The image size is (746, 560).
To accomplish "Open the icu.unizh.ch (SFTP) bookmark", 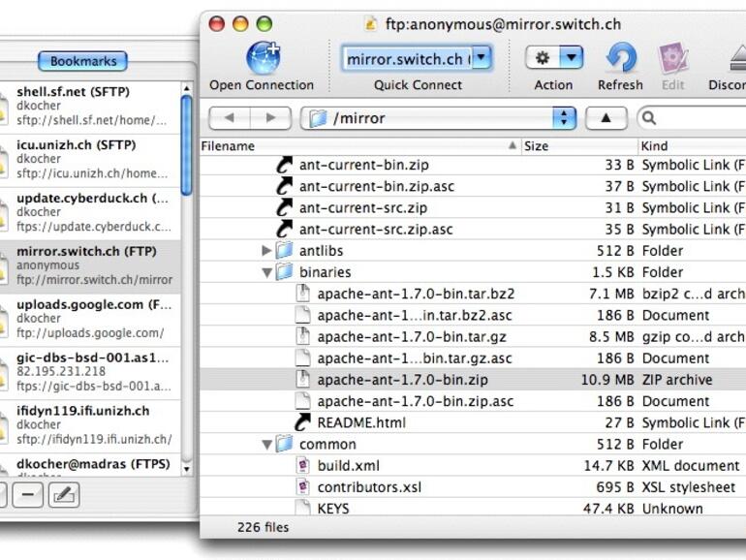I will [x=90, y=160].
